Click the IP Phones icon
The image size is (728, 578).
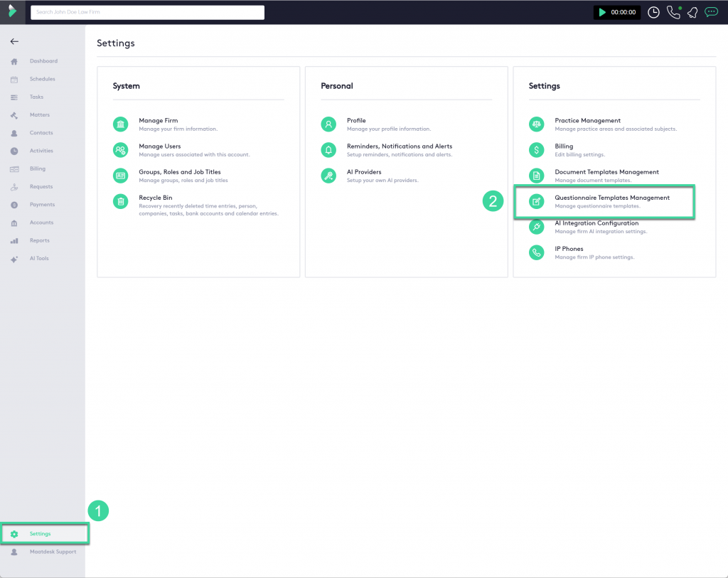536,252
